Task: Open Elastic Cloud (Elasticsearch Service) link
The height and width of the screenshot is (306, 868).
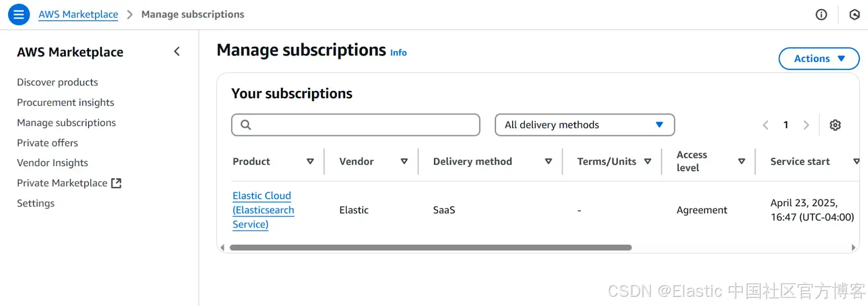Action: (x=263, y=210)
